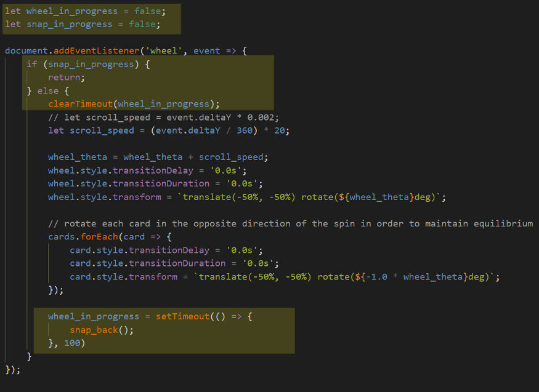Click the 'snap_back();' function call

102,330
